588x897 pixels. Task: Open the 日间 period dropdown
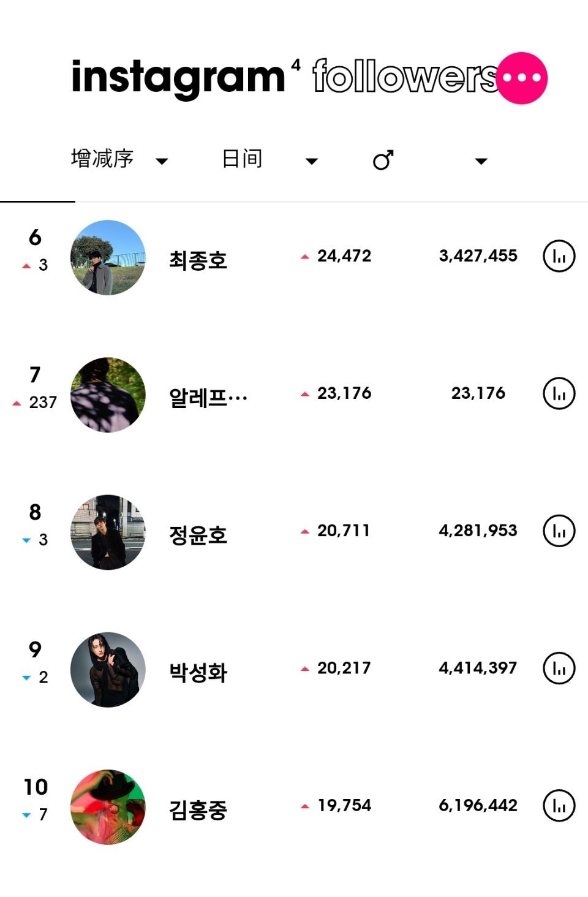click(x=269, y=159)
